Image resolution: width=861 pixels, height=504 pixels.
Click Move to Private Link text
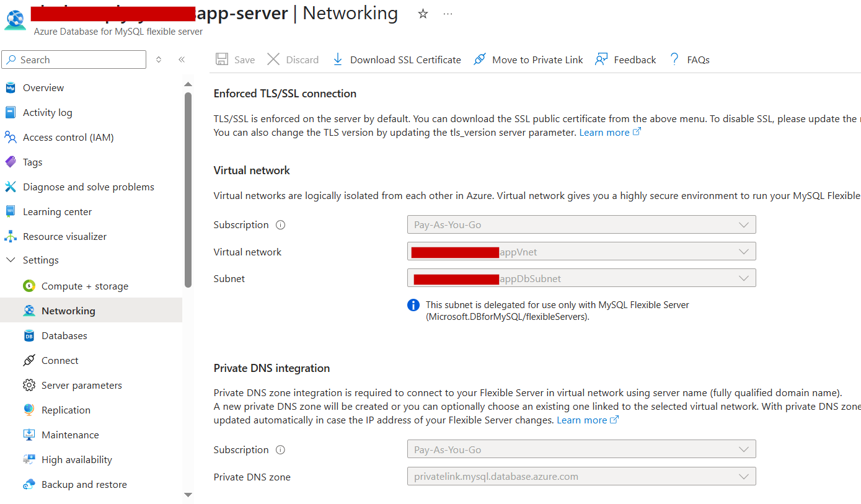[537, 60]
